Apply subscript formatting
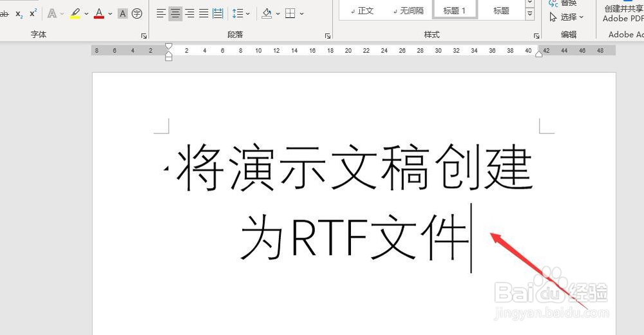Viewport: 644px width, 335px height. pyautogui.click(x=19, y=14)
